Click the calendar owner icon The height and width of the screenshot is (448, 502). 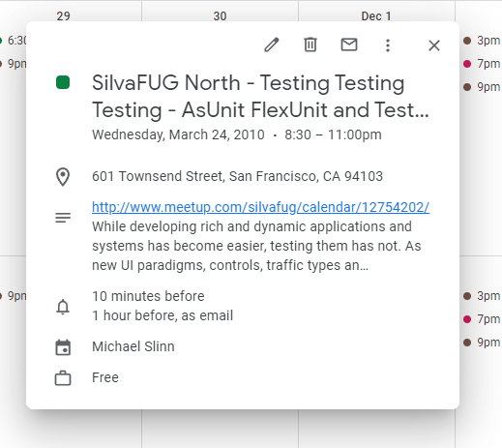click(63, 347)
